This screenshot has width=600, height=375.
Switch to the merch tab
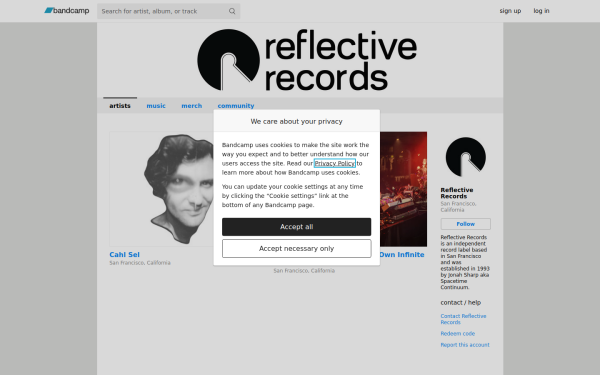point(191,106)
